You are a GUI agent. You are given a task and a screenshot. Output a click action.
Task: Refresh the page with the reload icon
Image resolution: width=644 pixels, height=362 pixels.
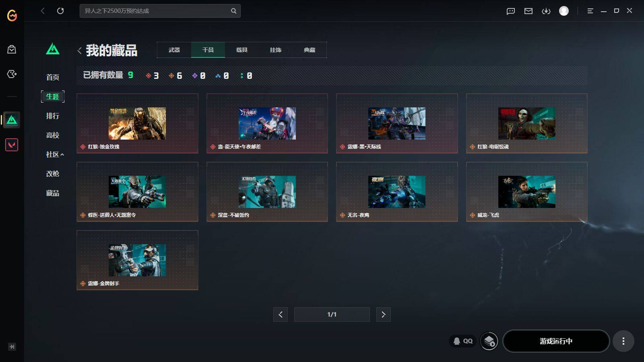coord(60,11)
